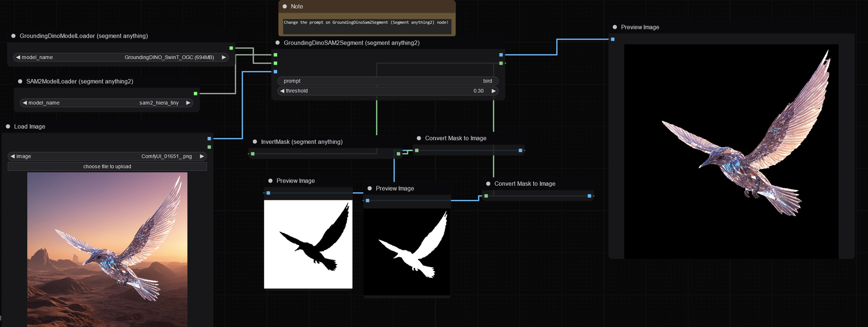Click the white-background inverted bird mask preview
Viewport: 868px width, 327px height.
(x=308, y=244)
